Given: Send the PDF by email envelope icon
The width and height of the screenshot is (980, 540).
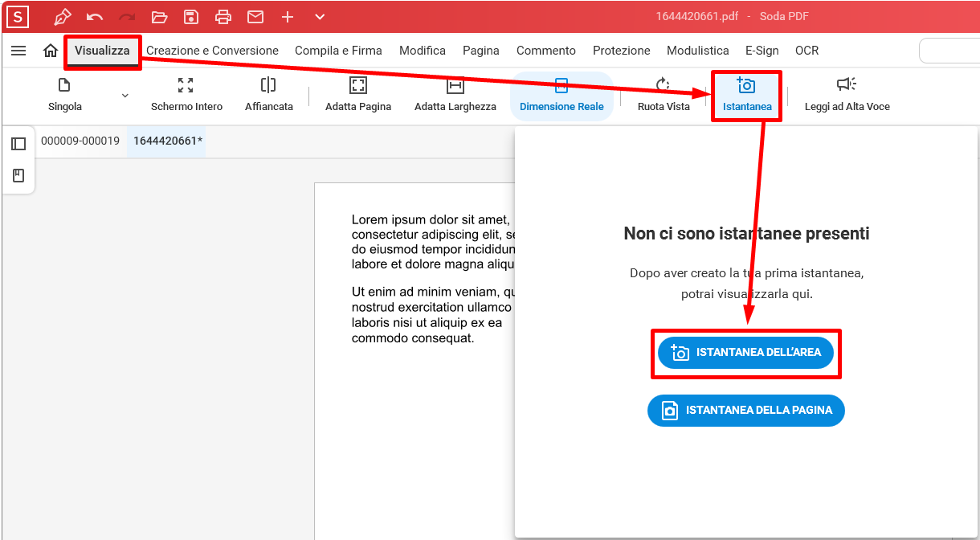Looking at the screenshot, I should pos(255,17).
